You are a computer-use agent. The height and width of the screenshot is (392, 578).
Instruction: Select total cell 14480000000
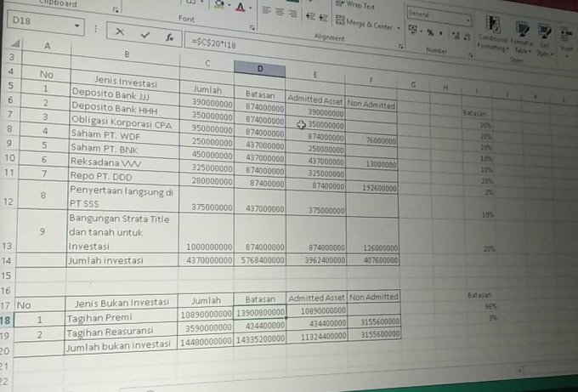[x=206, y=342]
